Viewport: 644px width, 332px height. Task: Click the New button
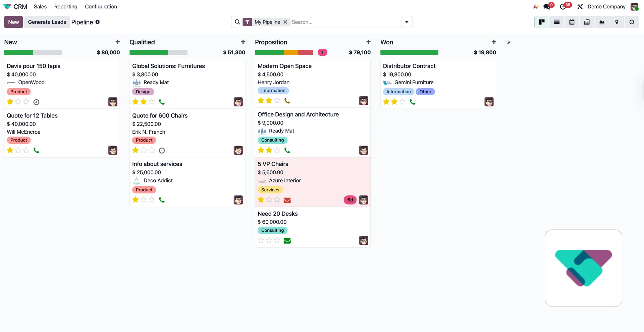coord(13,22)
